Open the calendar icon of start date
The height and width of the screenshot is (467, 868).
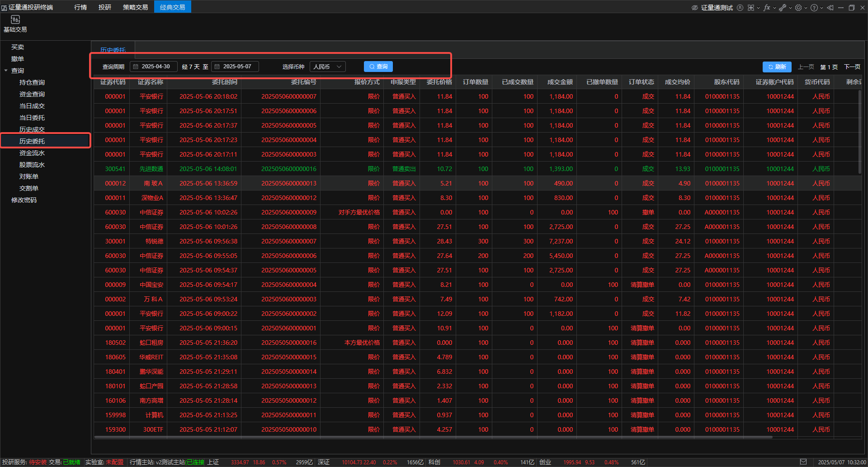click(136, 67)
